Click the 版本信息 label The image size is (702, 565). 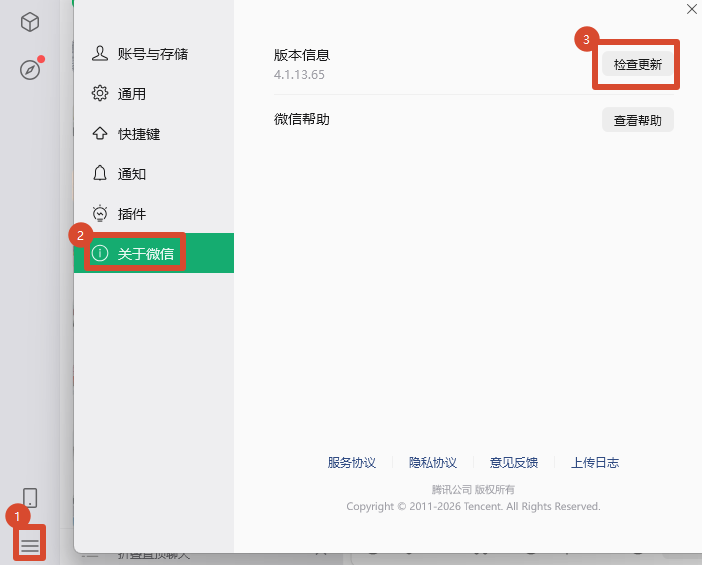pyautogui.click(x=302, y=55)
